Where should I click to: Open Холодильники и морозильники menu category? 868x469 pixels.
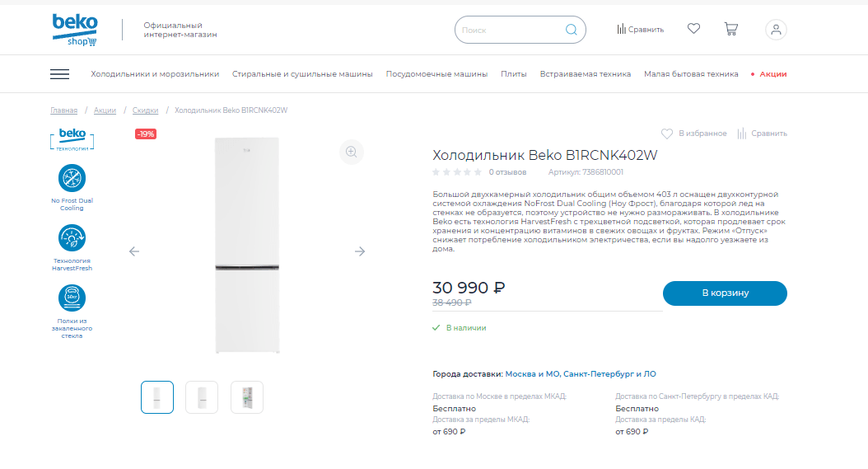coord(155,74)
